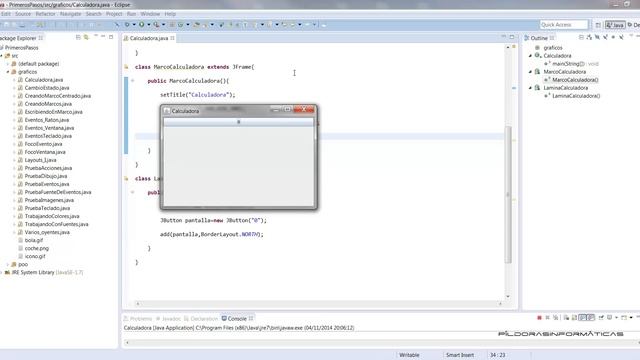Toggle Hide Local Types in Outline toolbar

[621, 37]
